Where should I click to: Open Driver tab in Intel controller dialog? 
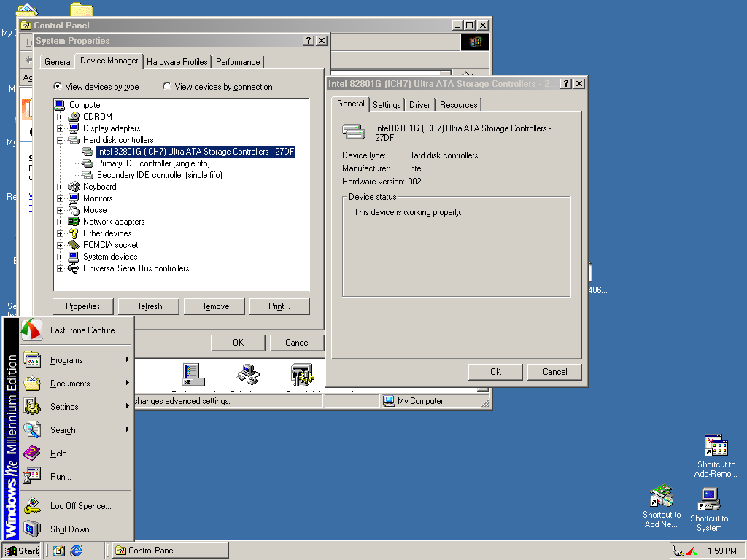(x=419, y=105)
